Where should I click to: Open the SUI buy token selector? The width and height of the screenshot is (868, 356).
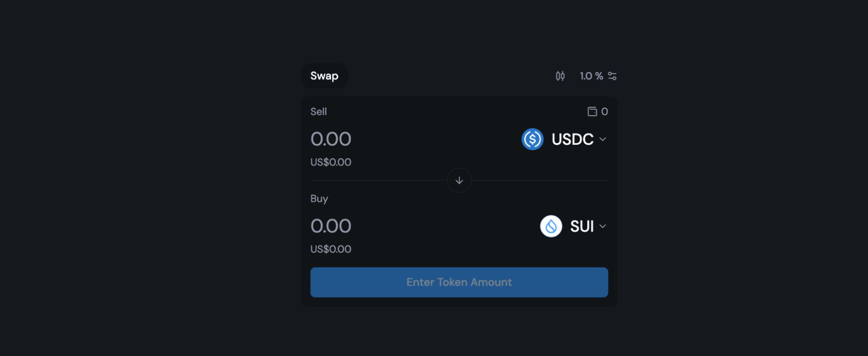pyautogui.click(x=574, y=226)
